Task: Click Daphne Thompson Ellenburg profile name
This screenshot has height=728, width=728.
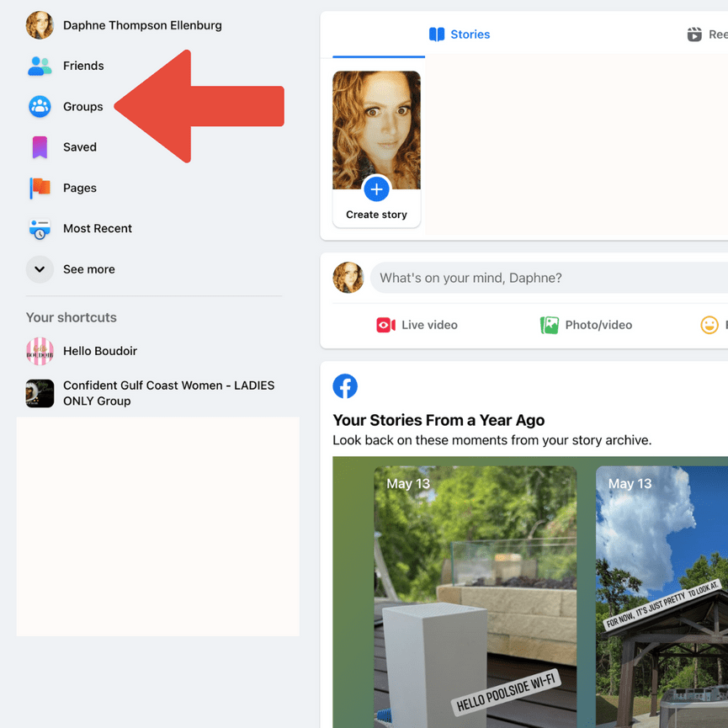Action: pos(141,25)
